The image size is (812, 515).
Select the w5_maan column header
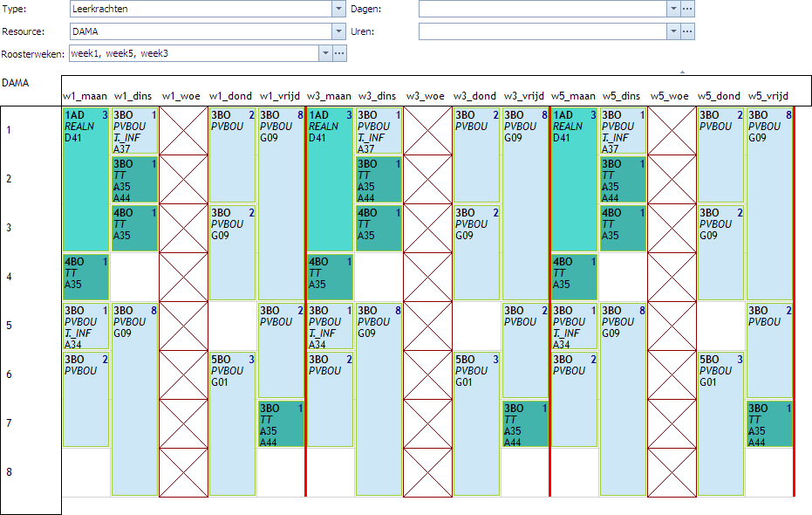click(x=573, y=96)
